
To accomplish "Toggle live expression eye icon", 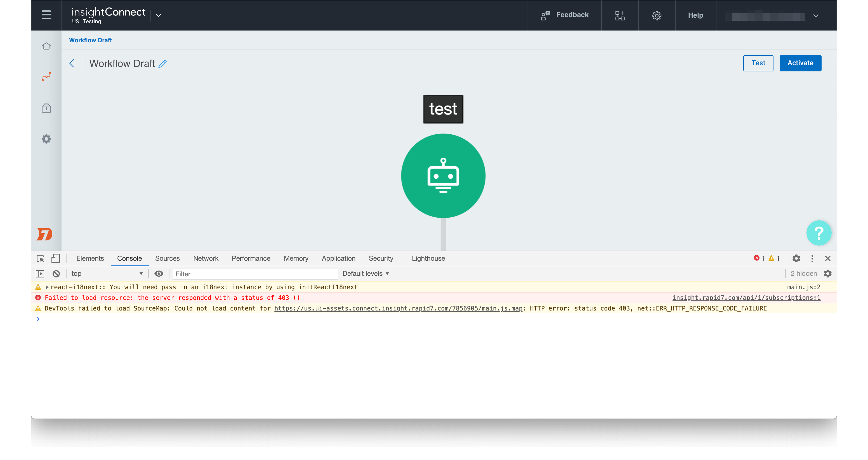I will 159,274.
